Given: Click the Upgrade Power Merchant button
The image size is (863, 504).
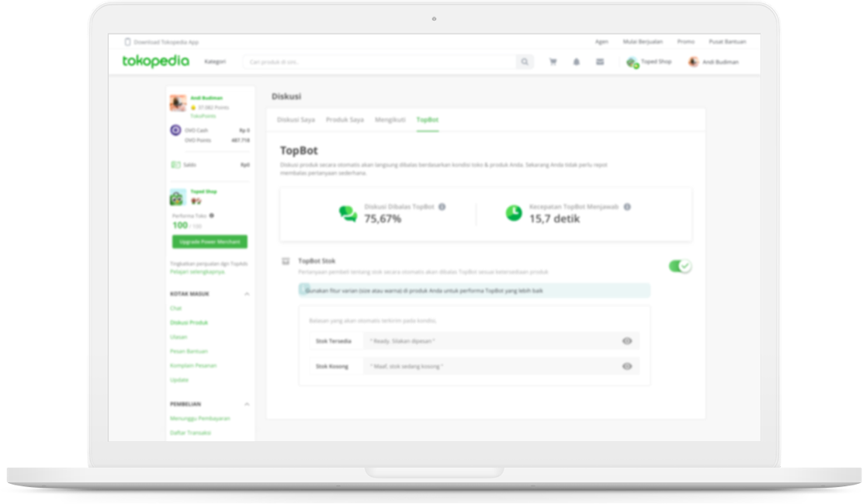Looking at the screenshot, I should (210, 242).
